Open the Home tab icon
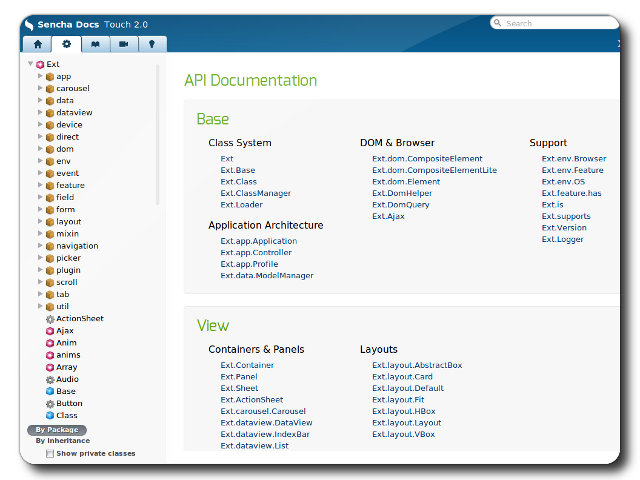 tap(38, 44)
